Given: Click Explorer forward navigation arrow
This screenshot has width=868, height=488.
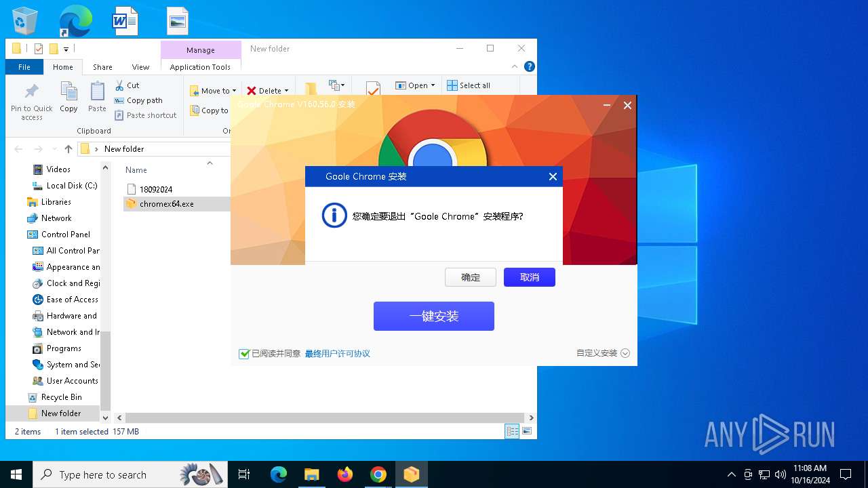Looking at the screenshot, I should [x=39, y=149].
